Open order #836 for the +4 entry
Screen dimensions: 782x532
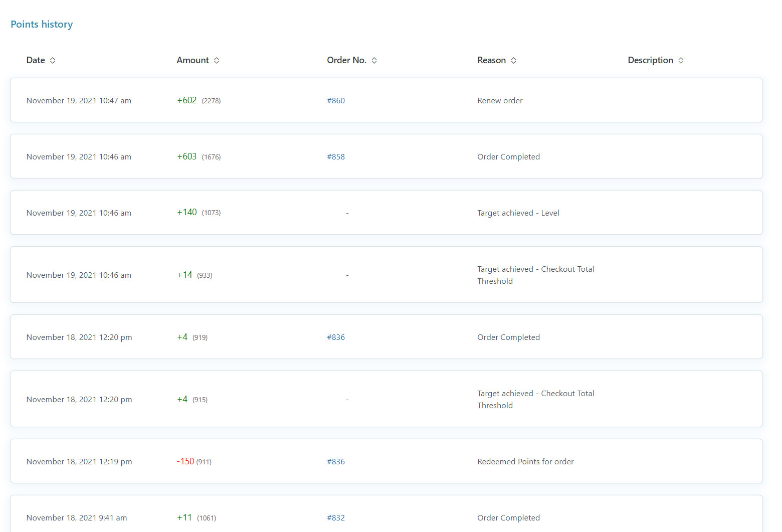pyautogui.click(x=336, y=337)
